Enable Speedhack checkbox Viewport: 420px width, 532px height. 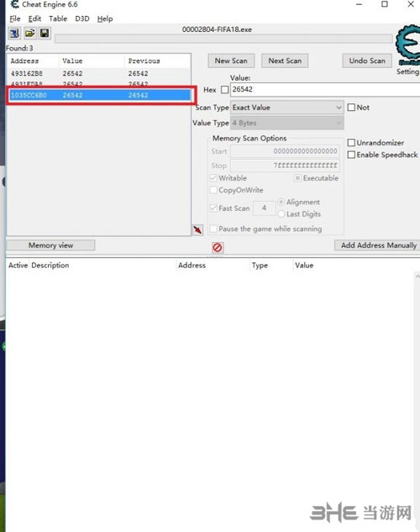click(351, 155)
